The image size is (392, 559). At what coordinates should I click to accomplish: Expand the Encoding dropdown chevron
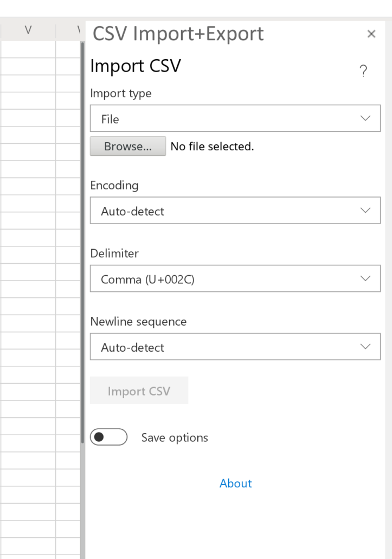[x=365, y=211]
